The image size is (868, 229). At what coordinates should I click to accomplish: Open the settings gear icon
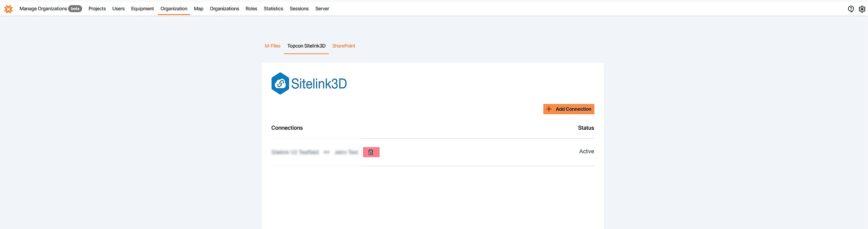(862, 9)
